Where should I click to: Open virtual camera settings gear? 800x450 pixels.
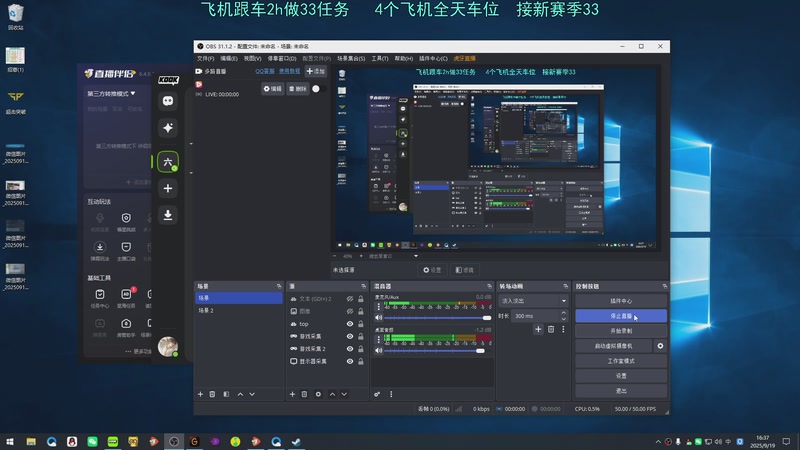pyautogui.click(x=660, y=346)
